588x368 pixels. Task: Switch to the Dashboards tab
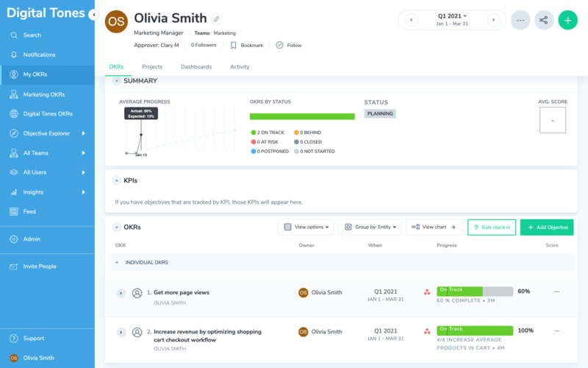click(196, 67)
